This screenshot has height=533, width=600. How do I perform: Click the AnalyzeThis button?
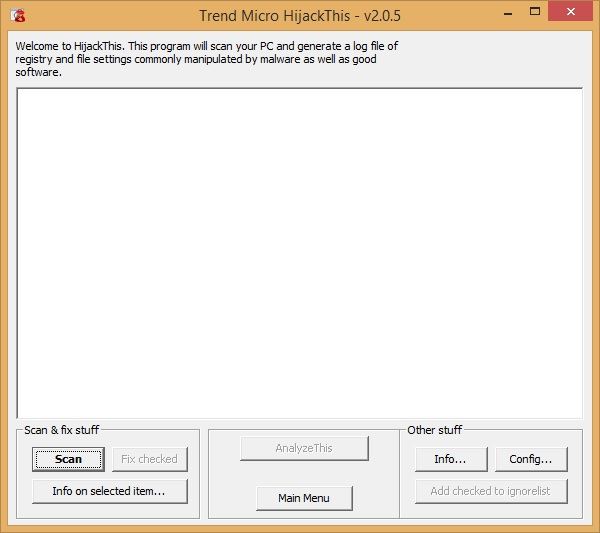pyautogui.click(x=304, y=448)
